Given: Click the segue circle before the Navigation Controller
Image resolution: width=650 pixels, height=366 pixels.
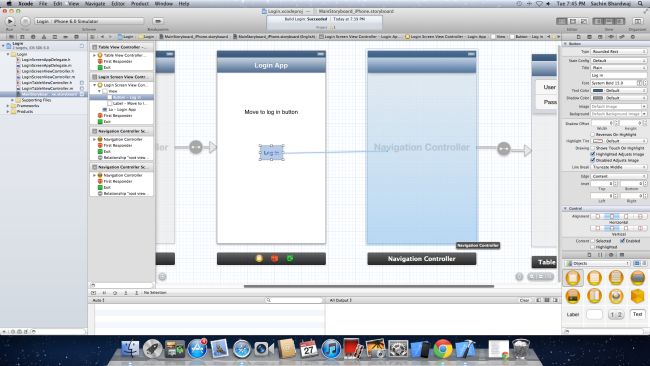Looking at the screenshot, I should click(196, 147).
